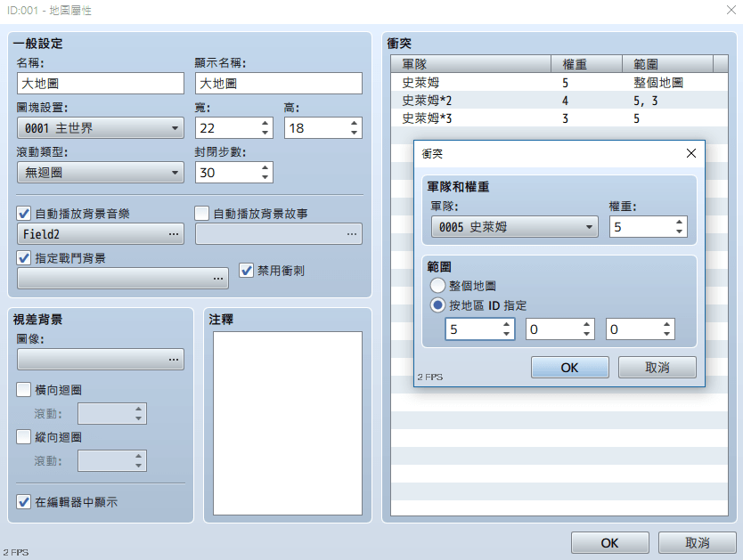
Task: Click the 權重 column header
Action: click(585, 64)
